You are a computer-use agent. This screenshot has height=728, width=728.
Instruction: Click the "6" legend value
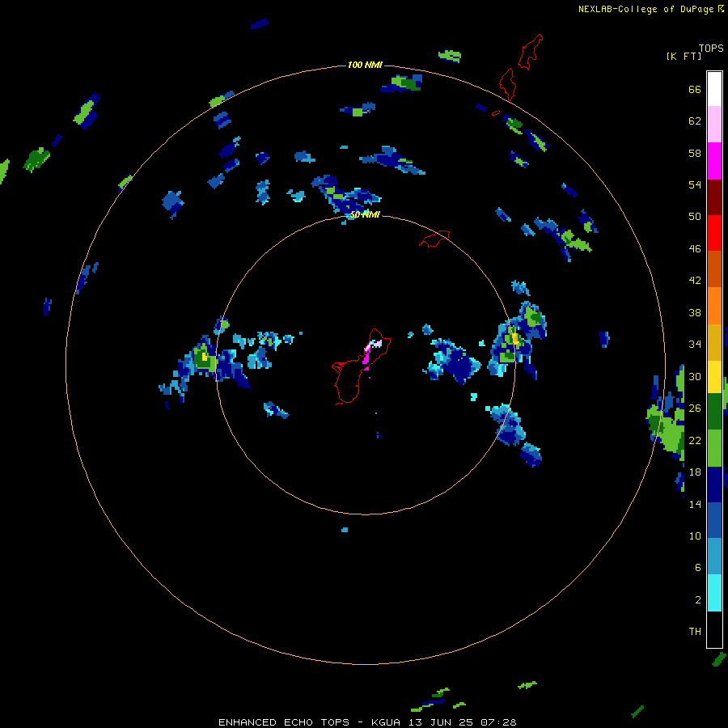(x=697, y=568)
